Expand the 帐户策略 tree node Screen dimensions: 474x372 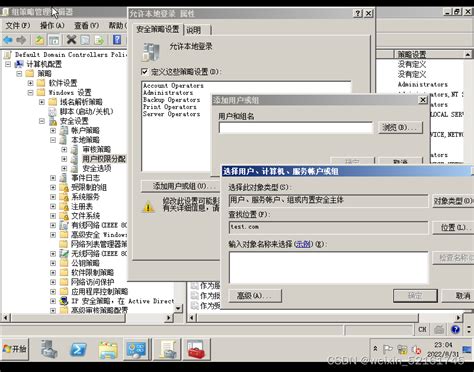click(x=53, y=130)
